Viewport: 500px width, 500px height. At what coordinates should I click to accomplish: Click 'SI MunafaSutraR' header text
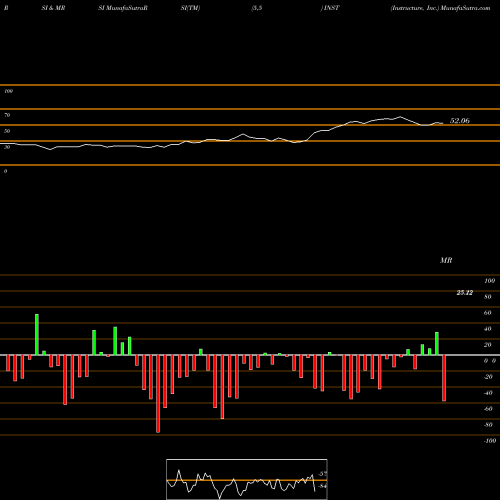(x=123, y=8)
